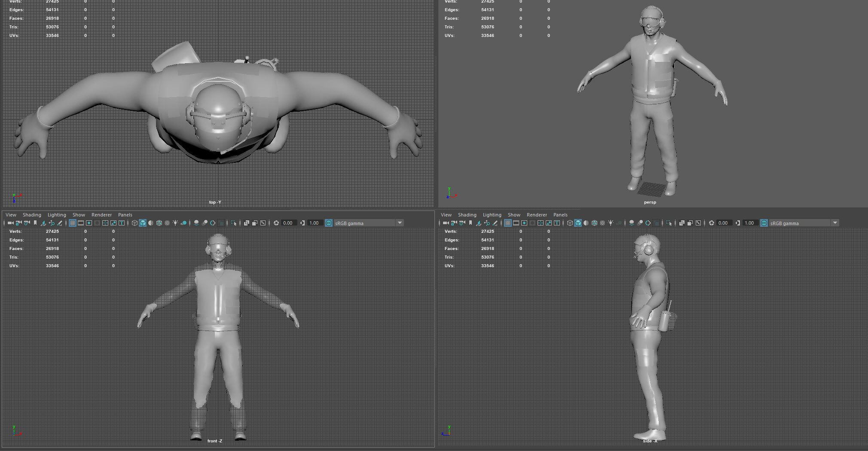Open the Panels menu of the front view
The width and height of the screenshot is (868, 451).
[x=125, y=215]
